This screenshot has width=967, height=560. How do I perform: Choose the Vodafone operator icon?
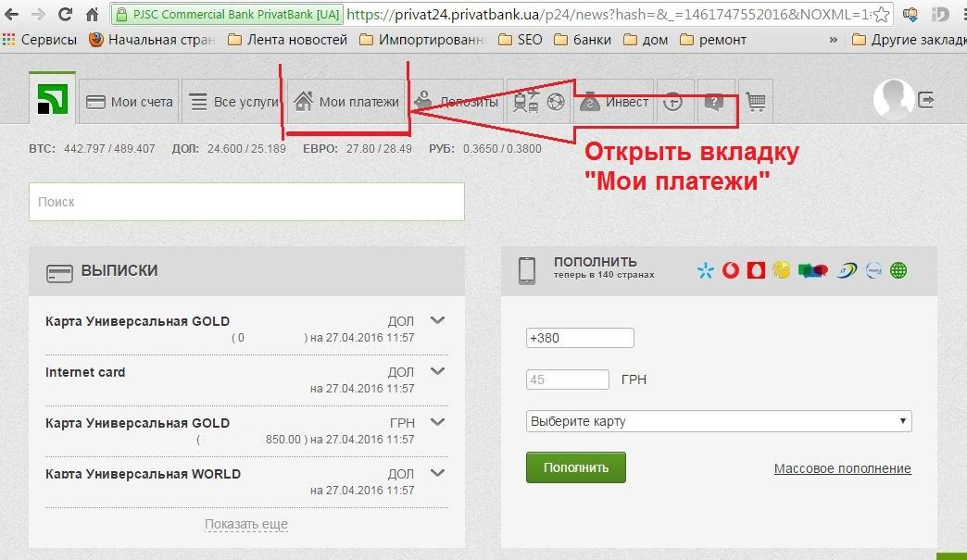732,270
